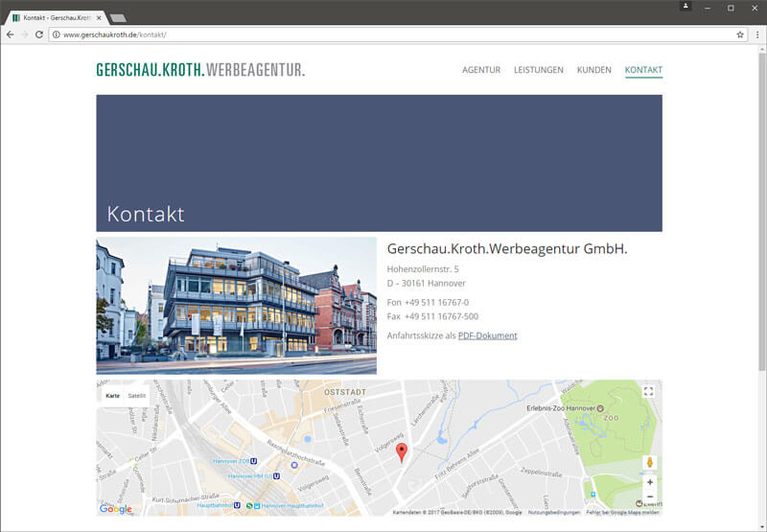Viewport: 767px width, 532px height.
Task: Click the Gerschau.Kroth.Werbeagentur GmbH heading
Action: click(x=507, y=249)
